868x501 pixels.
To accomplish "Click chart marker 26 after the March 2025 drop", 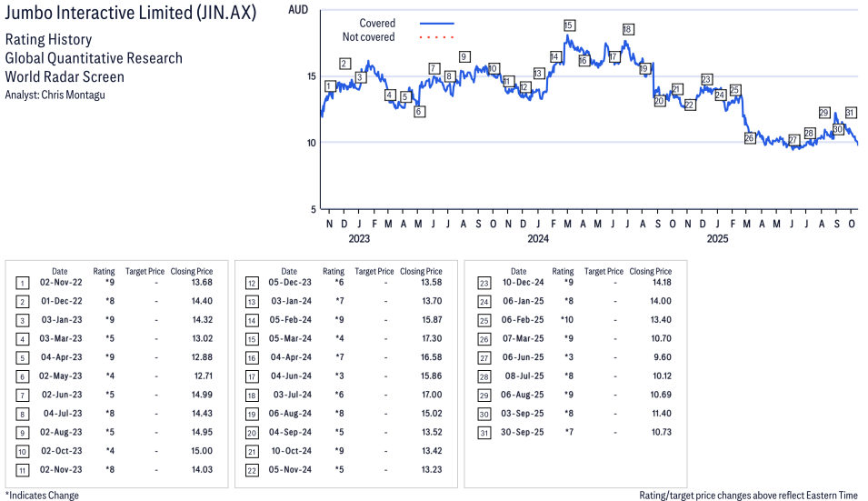I will 750,138.
